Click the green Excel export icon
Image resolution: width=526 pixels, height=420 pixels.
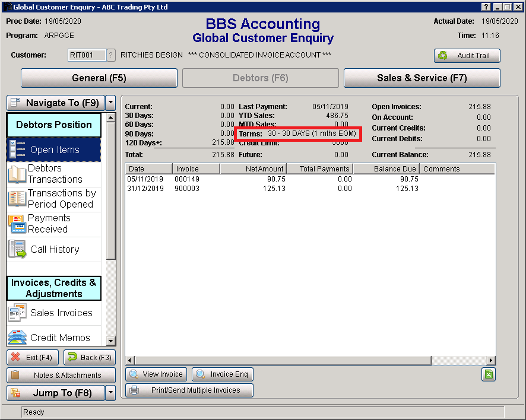(x=488, y=374)
